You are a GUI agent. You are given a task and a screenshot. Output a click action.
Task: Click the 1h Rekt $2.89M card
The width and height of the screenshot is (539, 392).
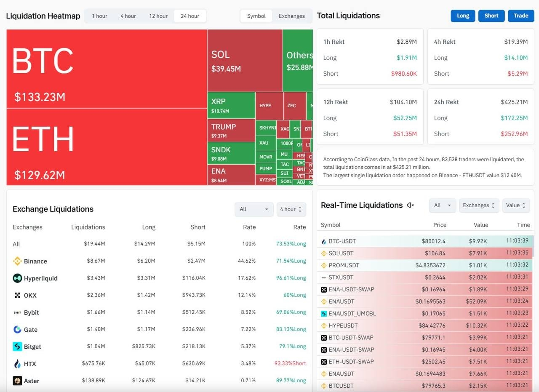(x=370, y=56)
